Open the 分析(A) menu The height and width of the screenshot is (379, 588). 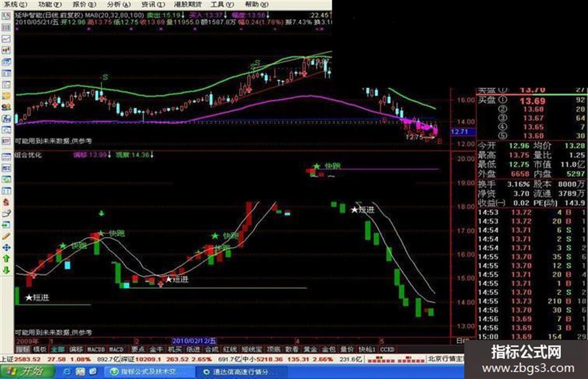click(x=118, y=4)
